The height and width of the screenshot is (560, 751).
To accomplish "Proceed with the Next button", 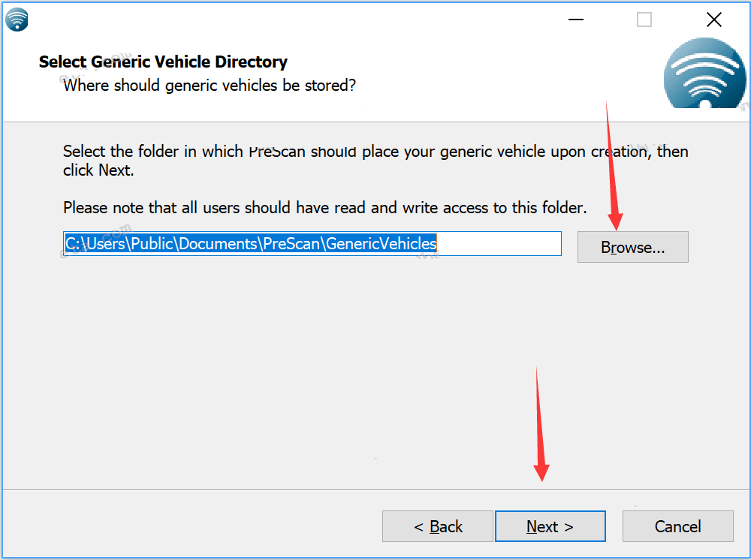I will pos(550,526).
